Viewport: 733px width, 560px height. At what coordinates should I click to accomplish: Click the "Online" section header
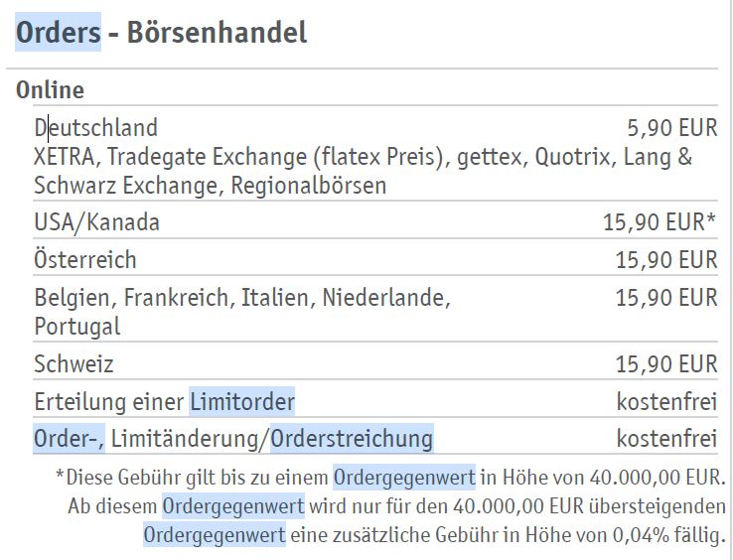tap(50, 90)
